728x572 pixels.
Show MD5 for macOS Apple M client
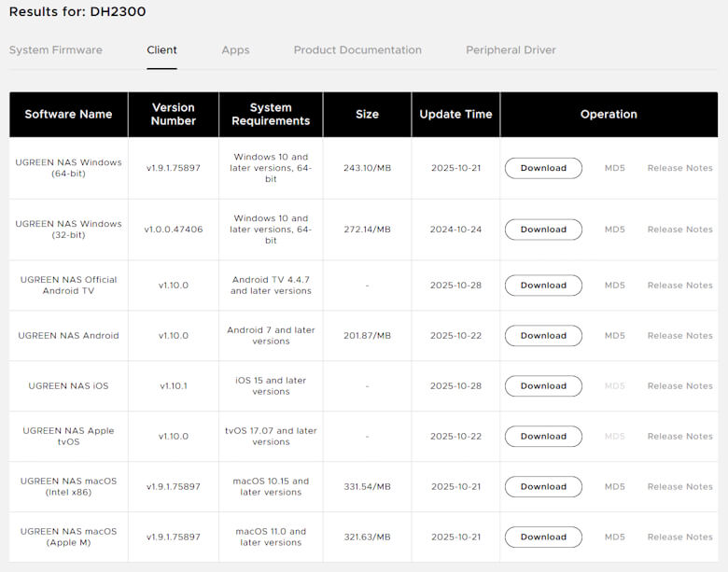point(614,537)
